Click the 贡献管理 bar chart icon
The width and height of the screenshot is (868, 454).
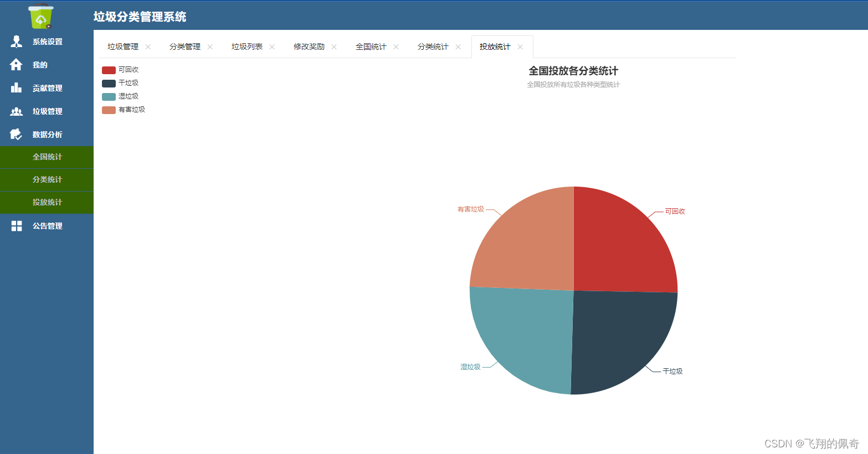16,88
